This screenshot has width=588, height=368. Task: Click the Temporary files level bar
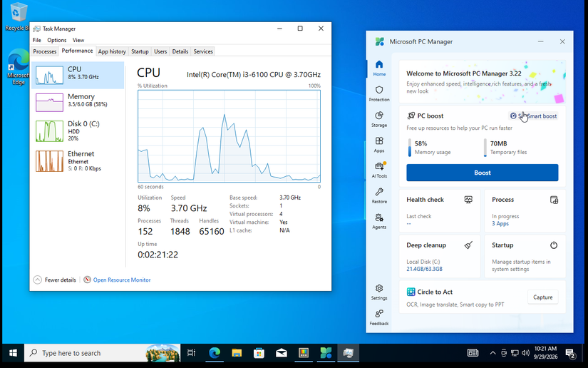[x=485, y=148]
